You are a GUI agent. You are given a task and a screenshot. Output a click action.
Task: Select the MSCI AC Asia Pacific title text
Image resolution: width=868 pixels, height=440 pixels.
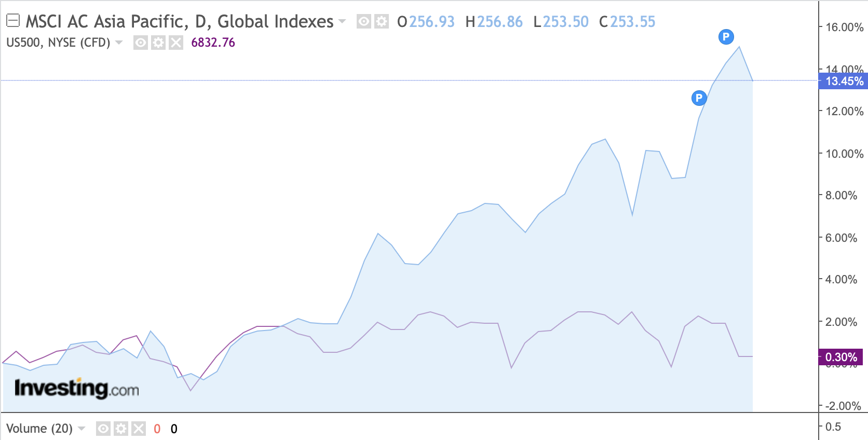click(179, 21)
